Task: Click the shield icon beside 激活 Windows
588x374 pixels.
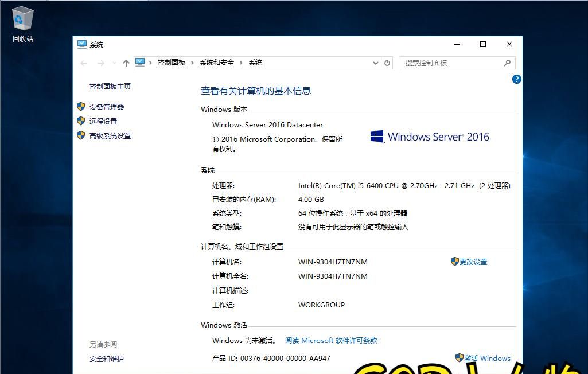Action: tap(458, 357)
